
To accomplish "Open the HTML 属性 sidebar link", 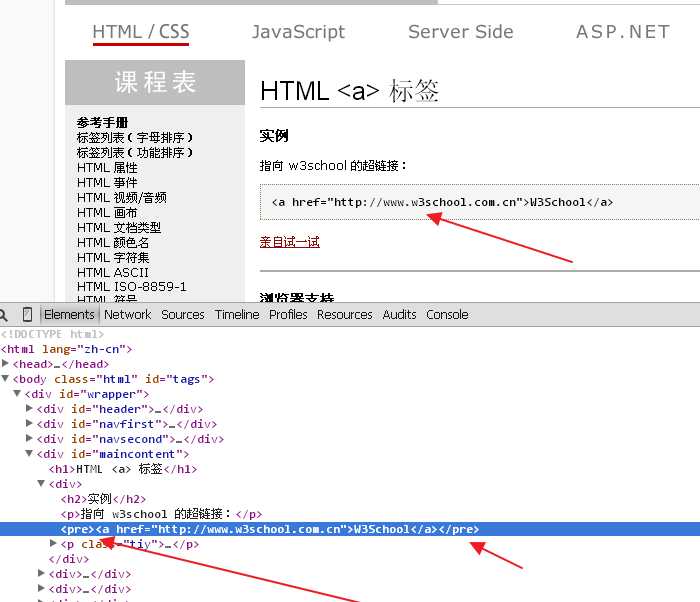I will (x=108, y=168).
